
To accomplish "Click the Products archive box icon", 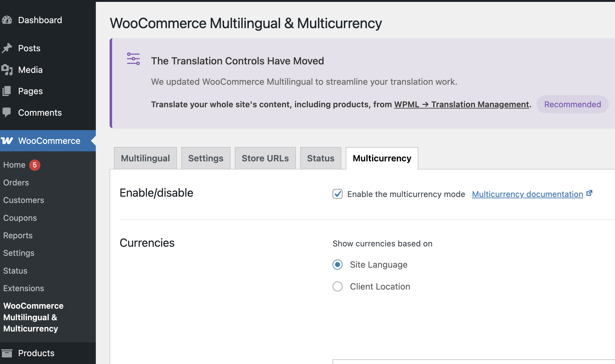I will (7, 353).
